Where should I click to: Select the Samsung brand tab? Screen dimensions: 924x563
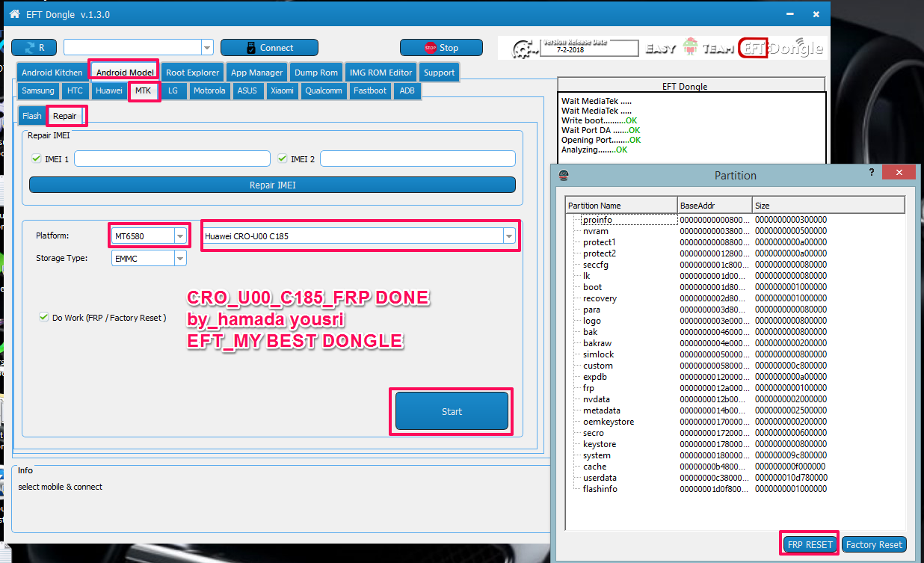click(x=37, y=90)
